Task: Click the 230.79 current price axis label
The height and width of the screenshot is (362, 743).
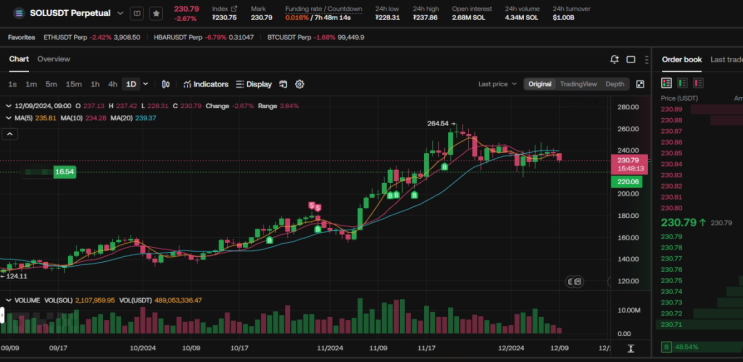Action: pos(628,164)
